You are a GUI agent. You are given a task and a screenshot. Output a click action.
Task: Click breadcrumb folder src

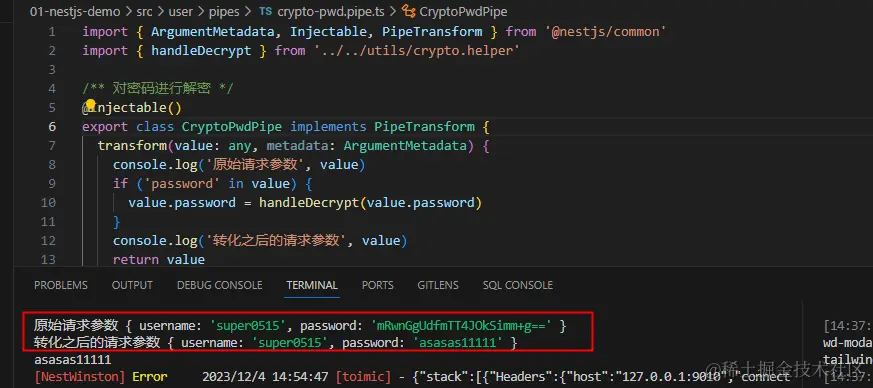click(x=144, y=11)
